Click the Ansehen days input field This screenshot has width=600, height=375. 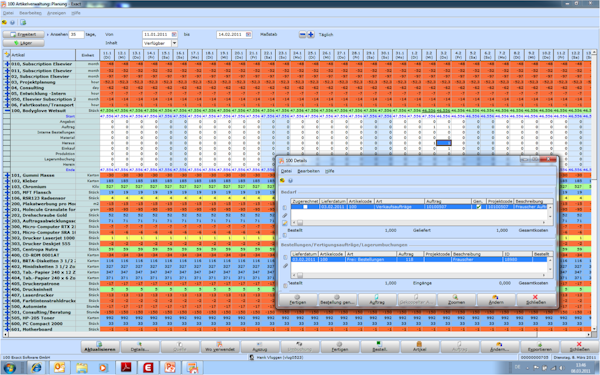tap(76, 34)
